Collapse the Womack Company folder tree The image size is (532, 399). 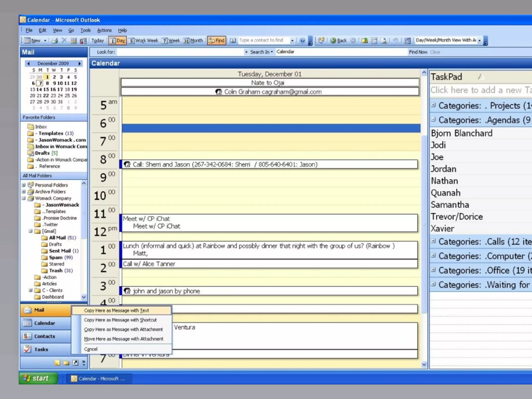click(24, 198)
